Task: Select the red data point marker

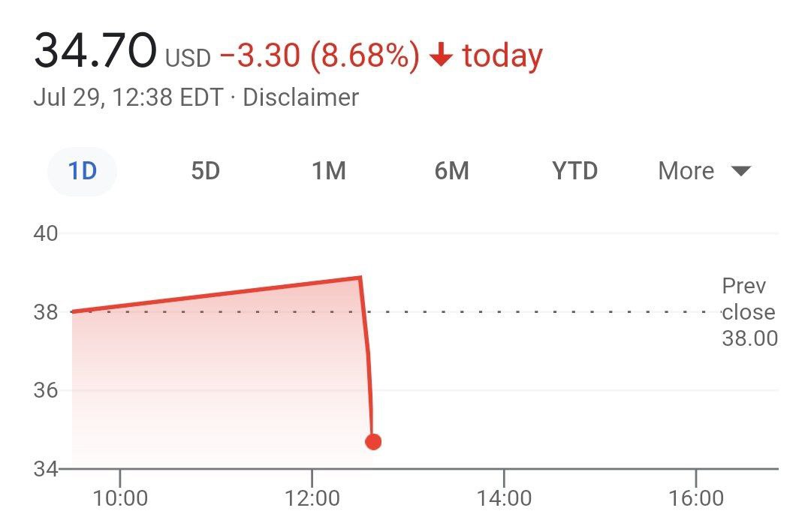Action: pyautogui.click(x=373, y=442)
